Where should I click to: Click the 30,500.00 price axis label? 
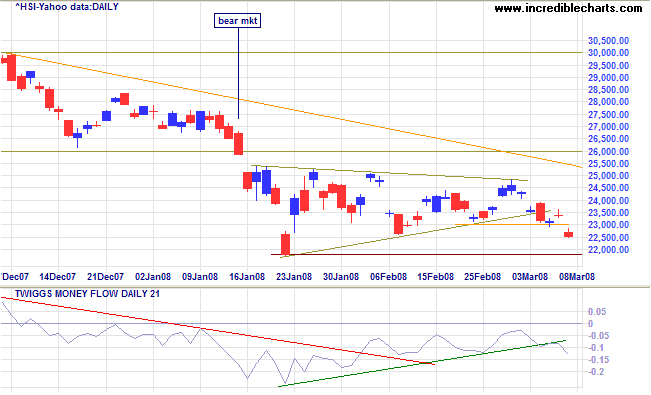coord(608,41)
